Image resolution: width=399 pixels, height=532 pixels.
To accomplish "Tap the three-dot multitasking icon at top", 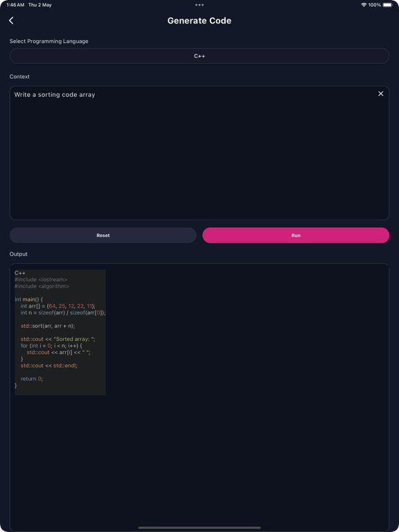I will click(199, 5).
